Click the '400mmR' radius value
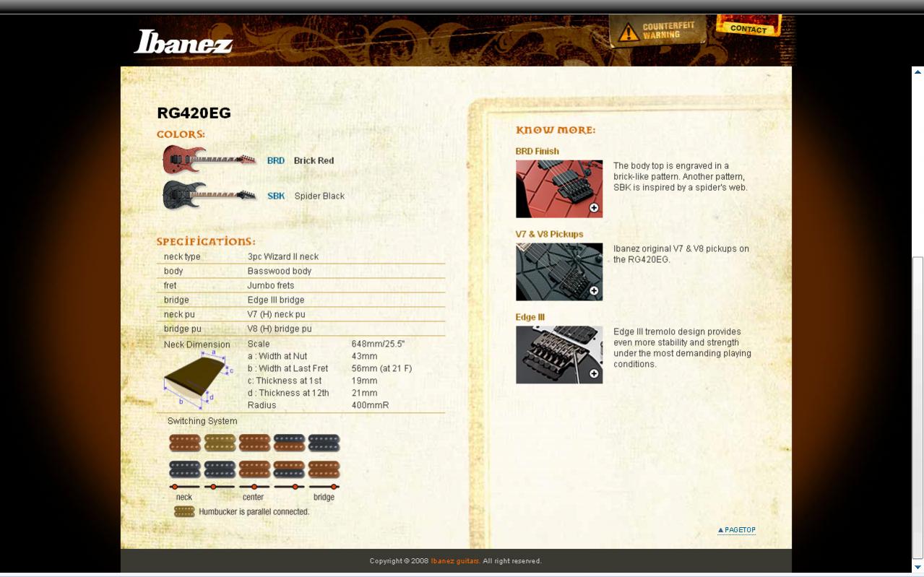The width and height of the screenshot is (924, 577). [x=371, y=406]
